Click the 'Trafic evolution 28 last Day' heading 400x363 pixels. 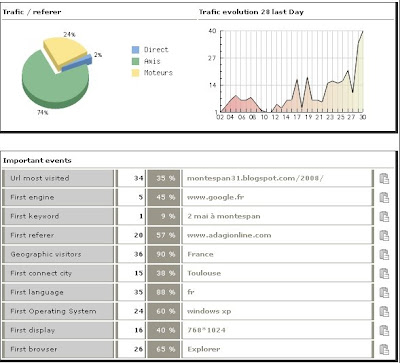251,12
